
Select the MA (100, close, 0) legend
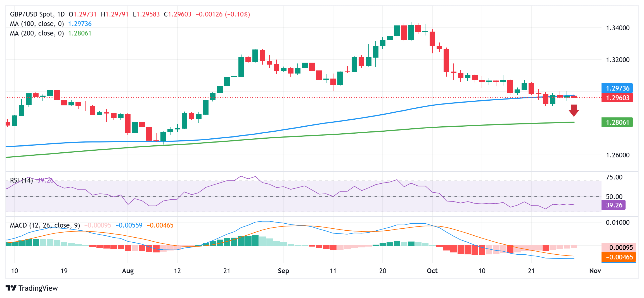coord(37,24)
